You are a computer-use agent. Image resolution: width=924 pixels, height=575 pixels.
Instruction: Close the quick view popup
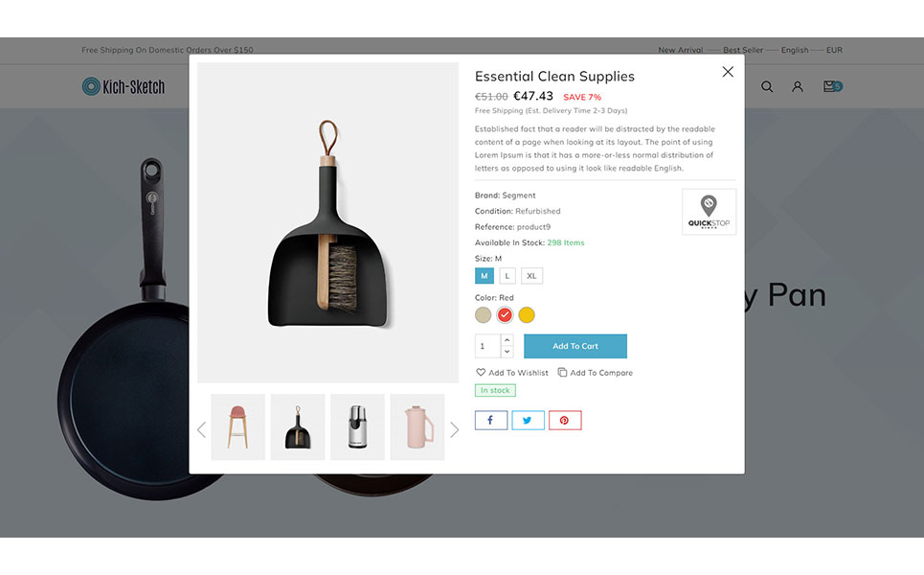pos(728,72)
